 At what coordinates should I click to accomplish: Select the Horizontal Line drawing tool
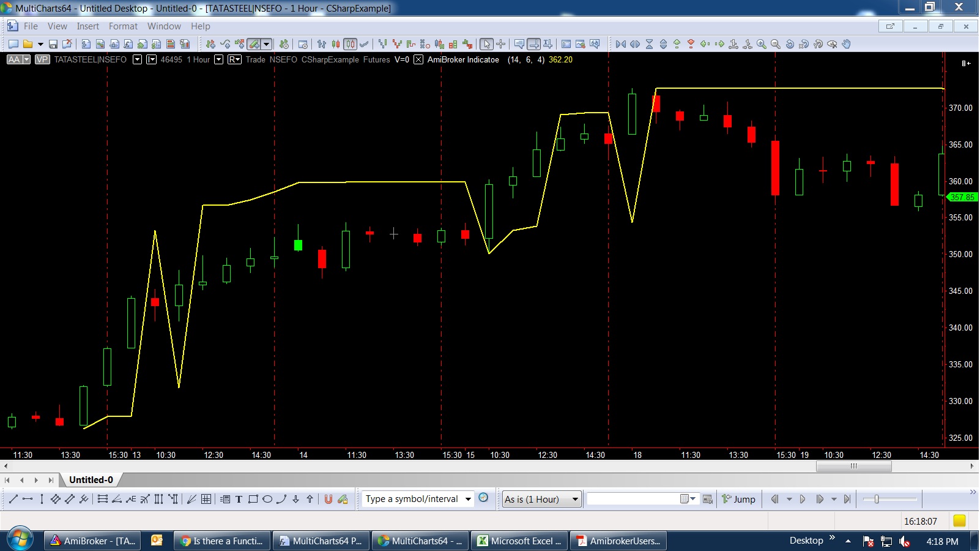(x=28, y=500)
